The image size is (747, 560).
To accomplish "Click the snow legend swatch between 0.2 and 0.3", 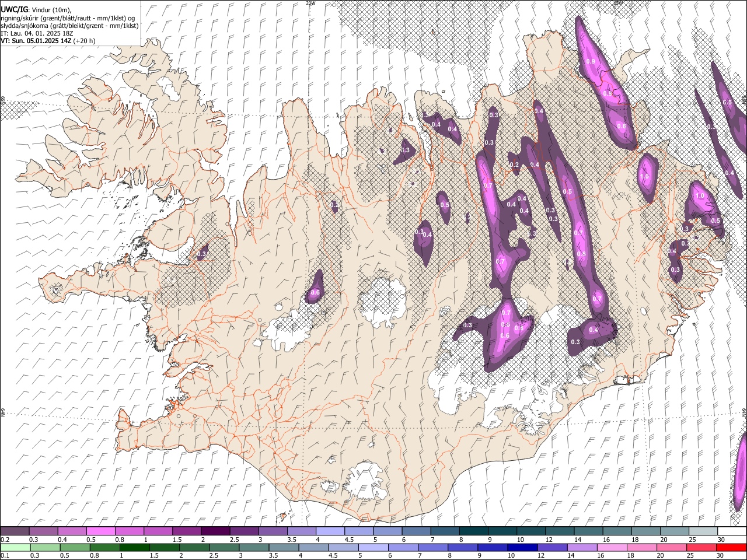I will (15, 531).
